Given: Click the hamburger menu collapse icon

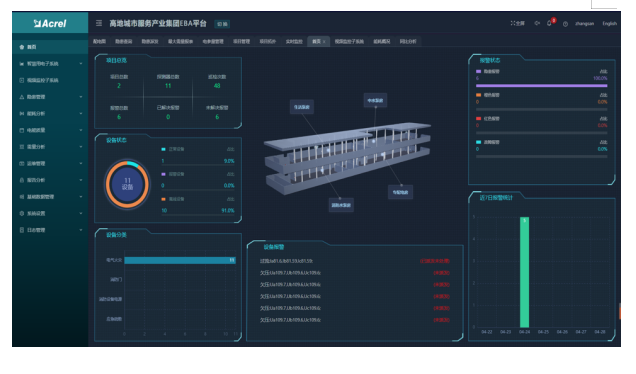Looking at the screenshot, I should coord(99,23).
